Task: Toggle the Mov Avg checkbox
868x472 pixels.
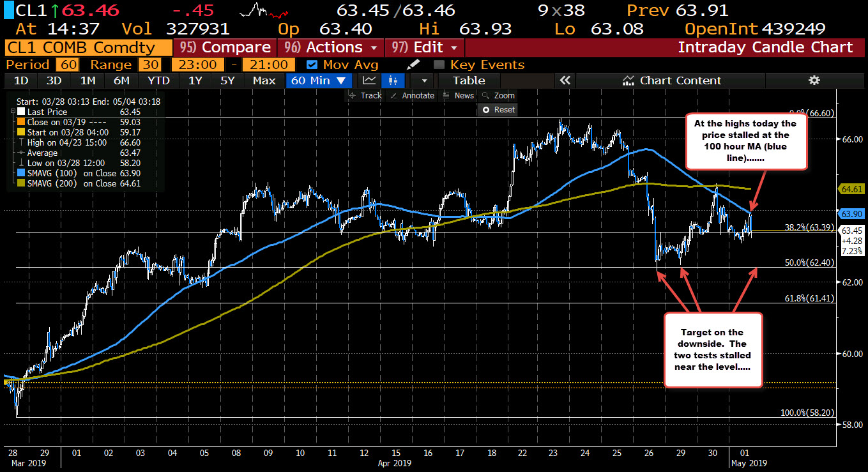Action: point(312,65)
